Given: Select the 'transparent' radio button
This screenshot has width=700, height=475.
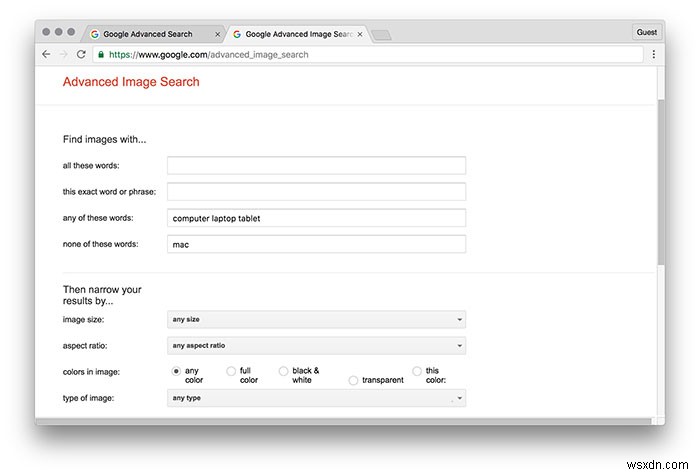Looking at the screenshot, I should pos(353,380).
